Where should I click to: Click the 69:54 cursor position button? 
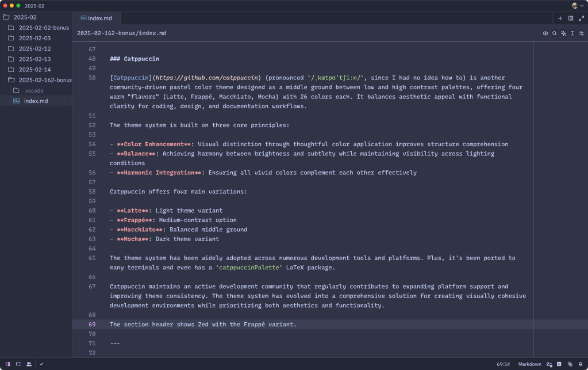click(503, 364)
